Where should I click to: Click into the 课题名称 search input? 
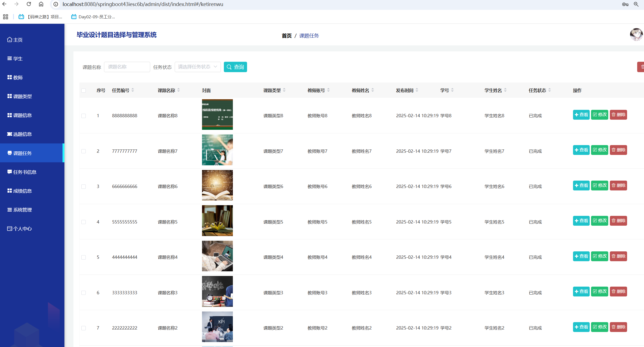127,67
